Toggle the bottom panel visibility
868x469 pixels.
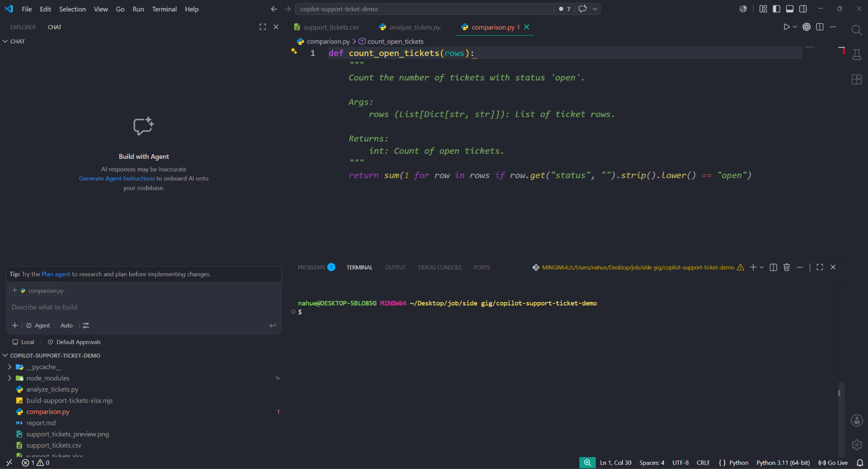tap(790, 9)
